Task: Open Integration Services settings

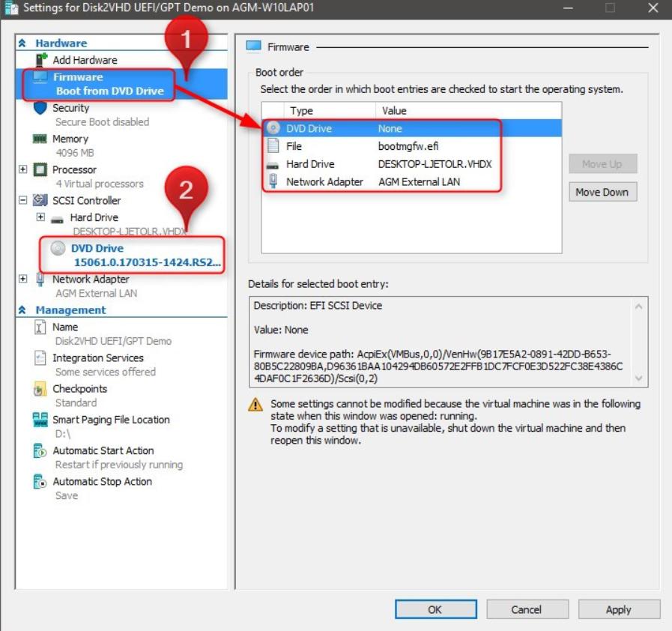Action: pos(98,358)
